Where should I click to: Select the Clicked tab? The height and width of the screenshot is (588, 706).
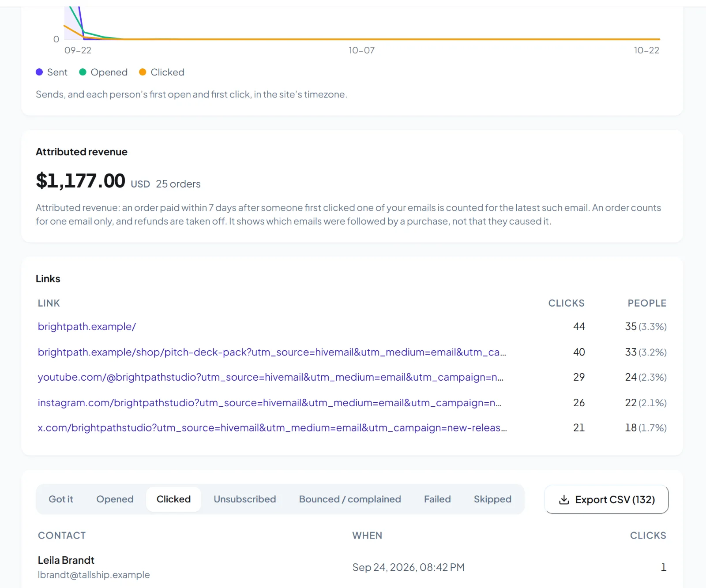(173, 499)
